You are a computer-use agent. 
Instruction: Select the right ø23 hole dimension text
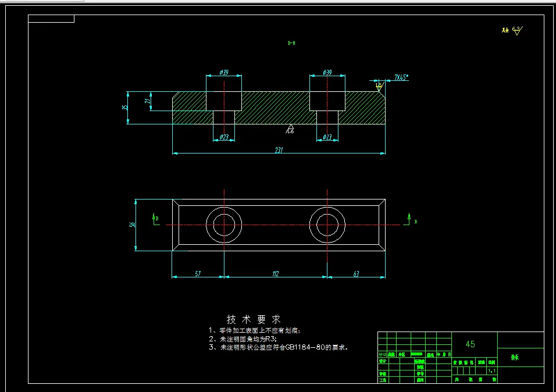coord(327,137)
